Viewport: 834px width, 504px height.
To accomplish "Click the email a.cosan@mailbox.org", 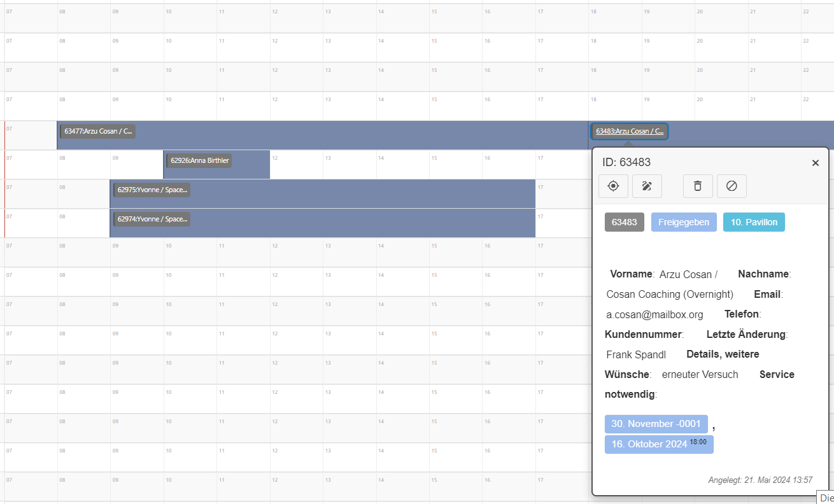I will click(654, 314).
